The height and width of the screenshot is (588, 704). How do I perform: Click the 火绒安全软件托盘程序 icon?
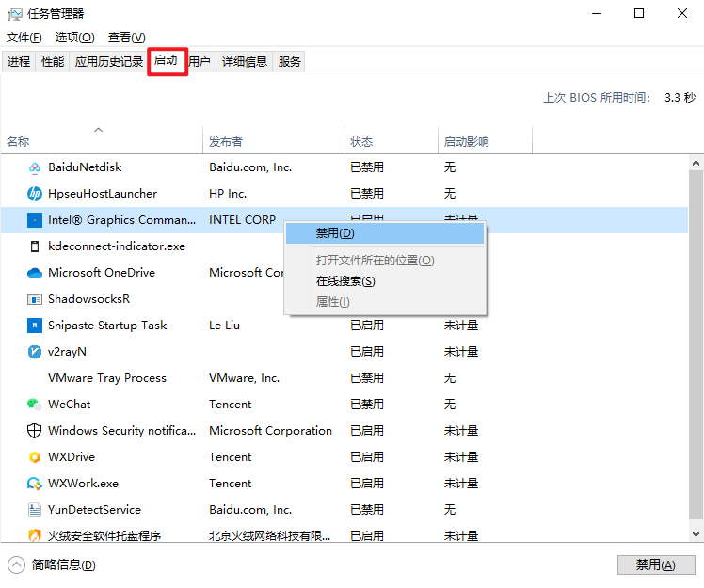click(35, 536)
